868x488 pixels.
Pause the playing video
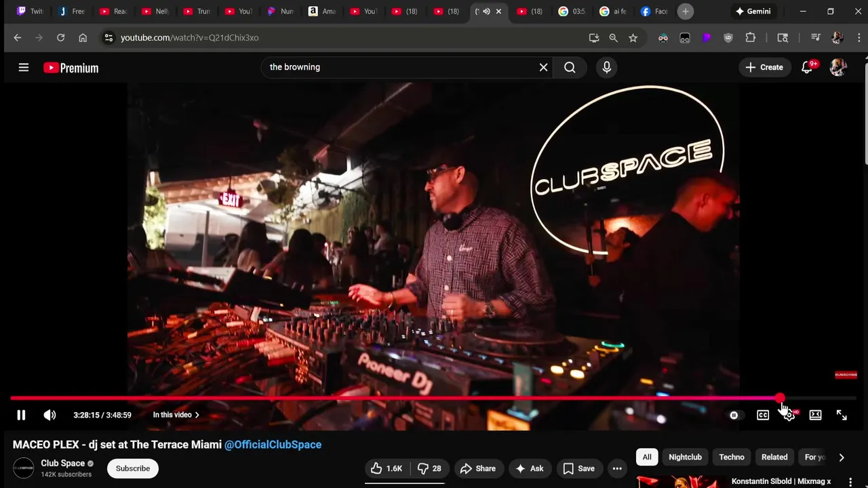(21, 415)
